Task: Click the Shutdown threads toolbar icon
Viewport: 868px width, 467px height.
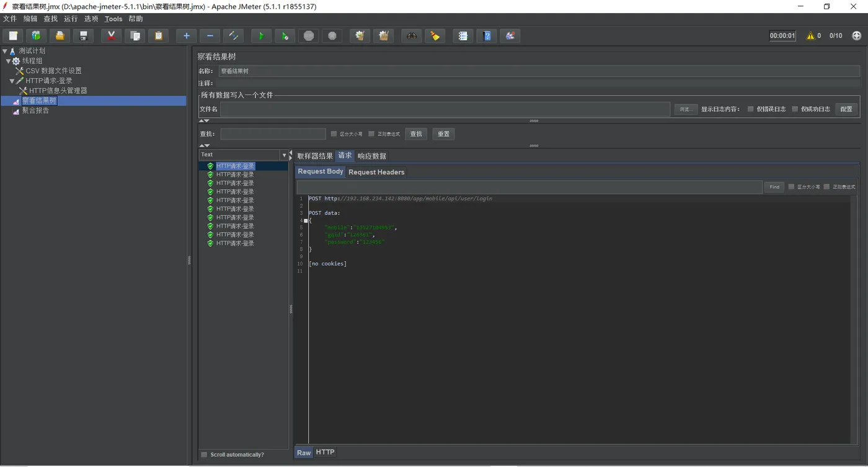Action: [332, 36]
